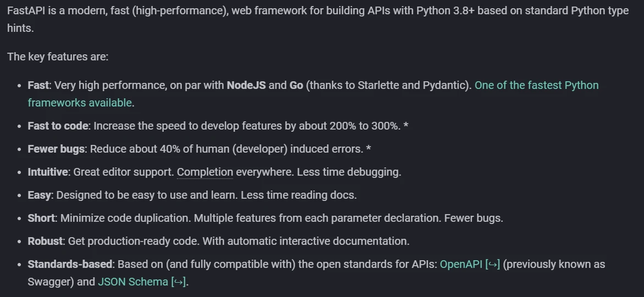Click the word FastAPI in intro paragraph

click(x=26, y=10)
